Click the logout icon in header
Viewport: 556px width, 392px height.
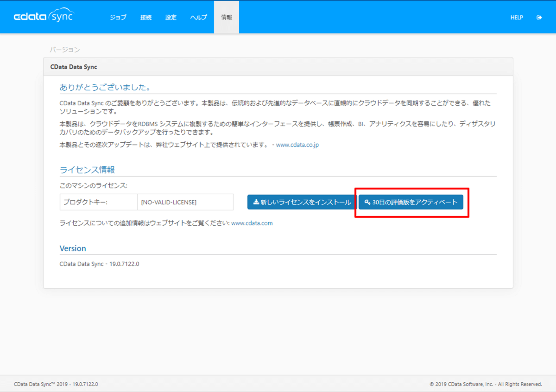539,17
